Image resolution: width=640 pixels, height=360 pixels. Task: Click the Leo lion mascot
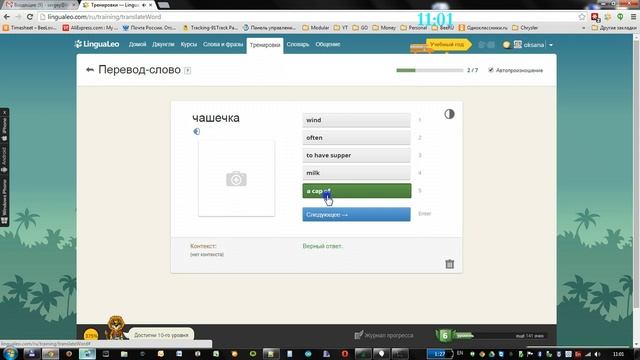tap(115, 327)
